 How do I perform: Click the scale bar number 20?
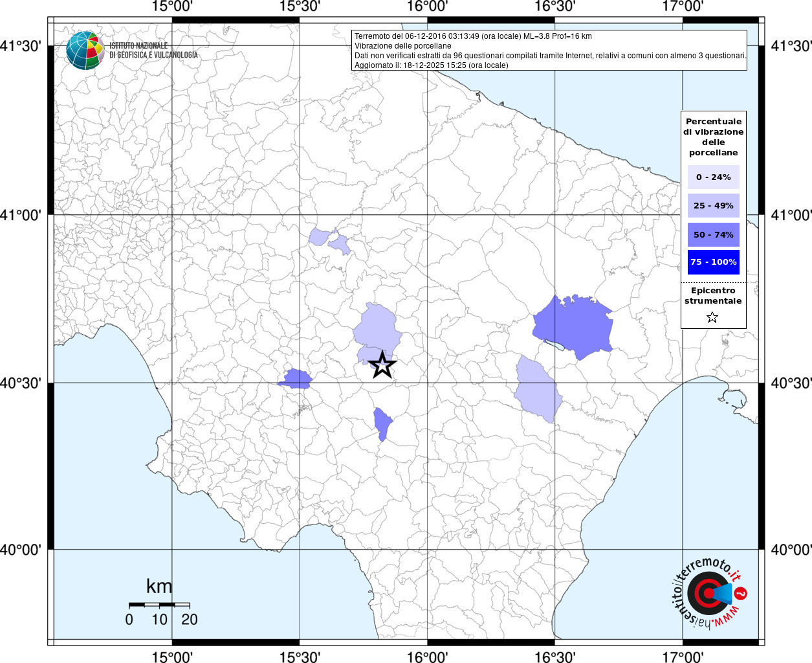[x=190, y=620]
